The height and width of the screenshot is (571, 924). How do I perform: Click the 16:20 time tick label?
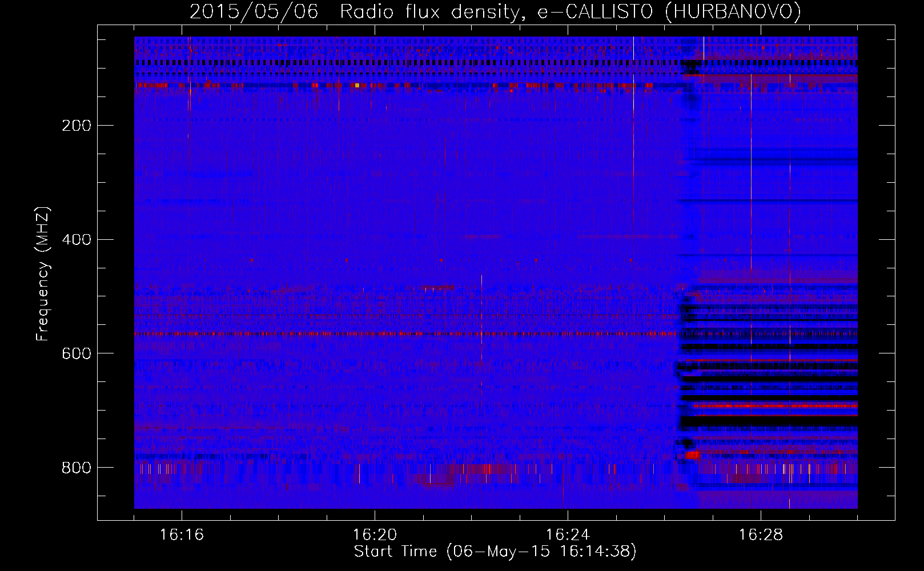[375, 535]
